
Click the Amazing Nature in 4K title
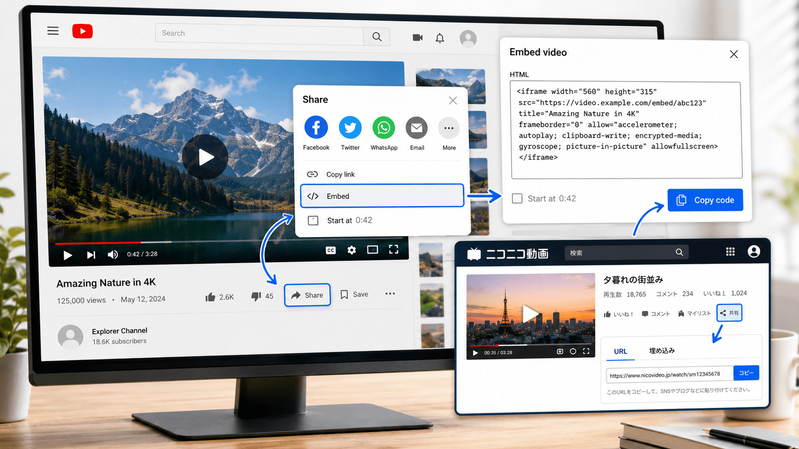[x=106, y=283]
